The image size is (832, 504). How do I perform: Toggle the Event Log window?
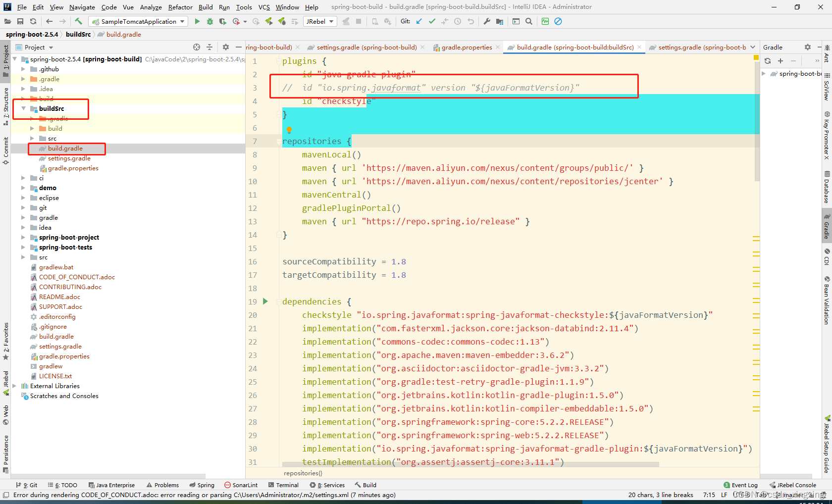click(740, 485)
